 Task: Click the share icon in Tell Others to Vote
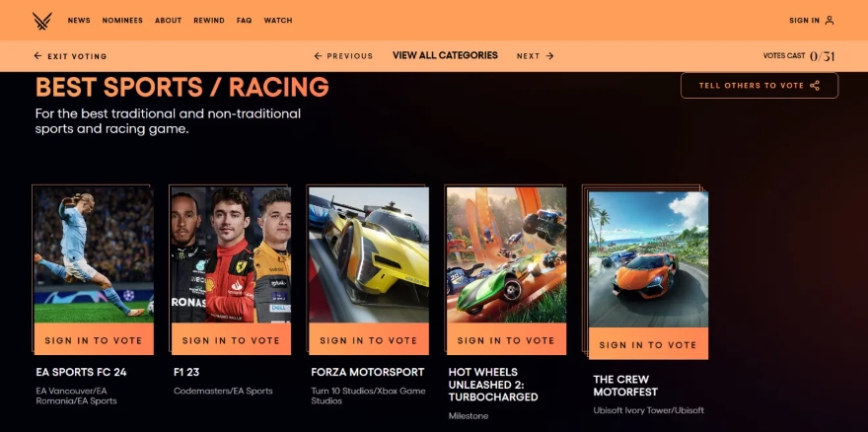(815, 86)
